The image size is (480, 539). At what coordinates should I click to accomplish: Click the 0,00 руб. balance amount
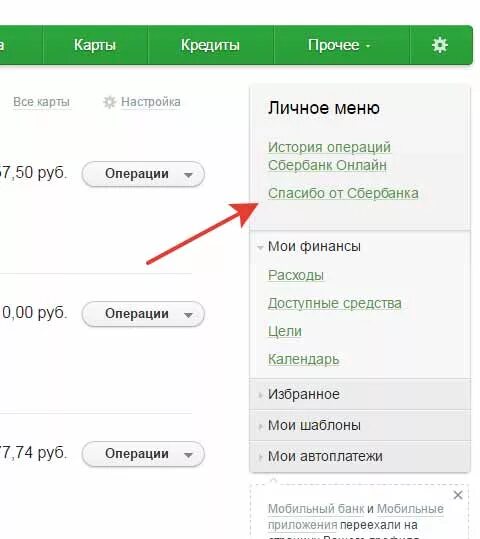coord(34,312)
